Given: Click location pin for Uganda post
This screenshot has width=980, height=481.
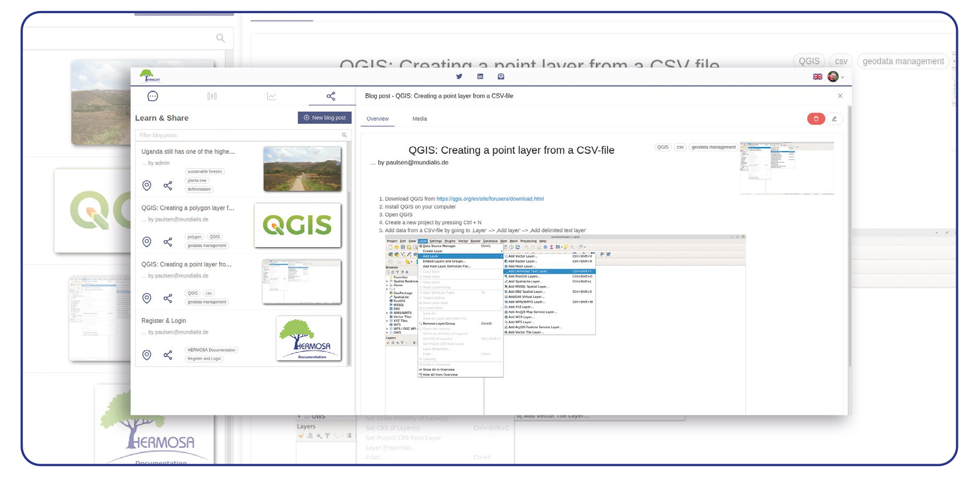Looking at the screenshot, I should coord(147,185).
